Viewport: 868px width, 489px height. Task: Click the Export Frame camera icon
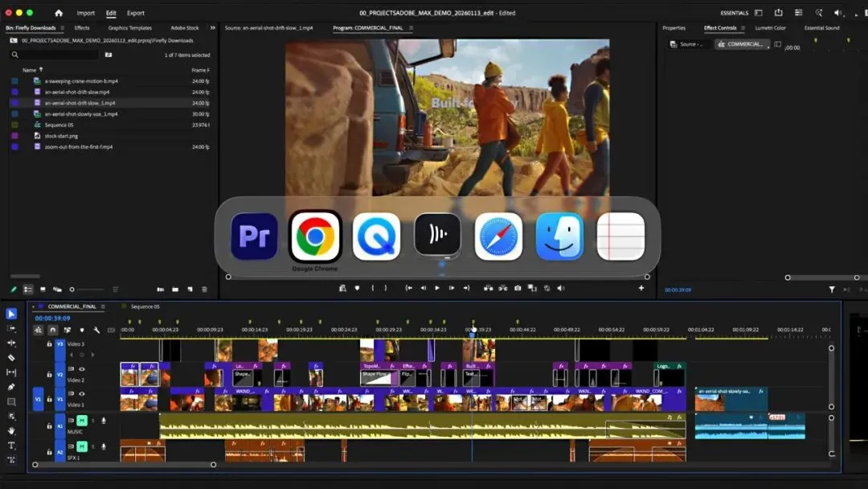tap(518, 288)
